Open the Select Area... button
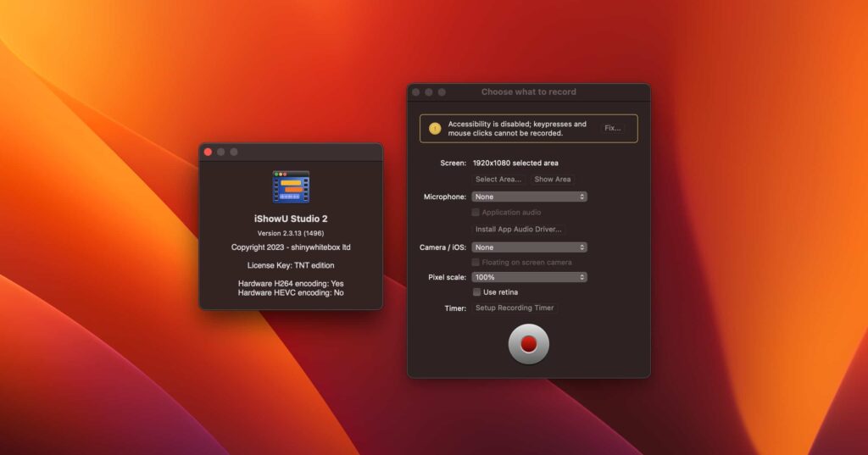 [498, 180]
